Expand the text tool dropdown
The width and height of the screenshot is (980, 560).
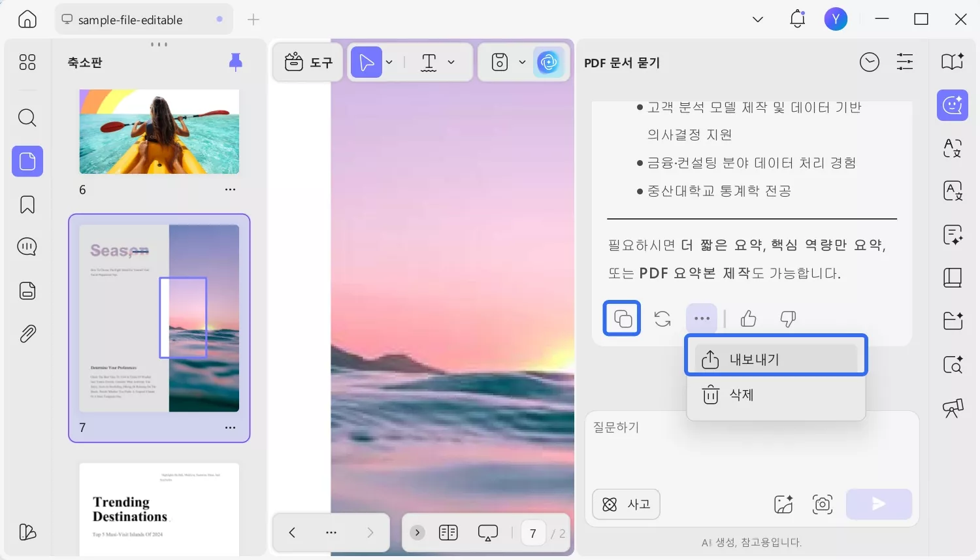(451, 62)
